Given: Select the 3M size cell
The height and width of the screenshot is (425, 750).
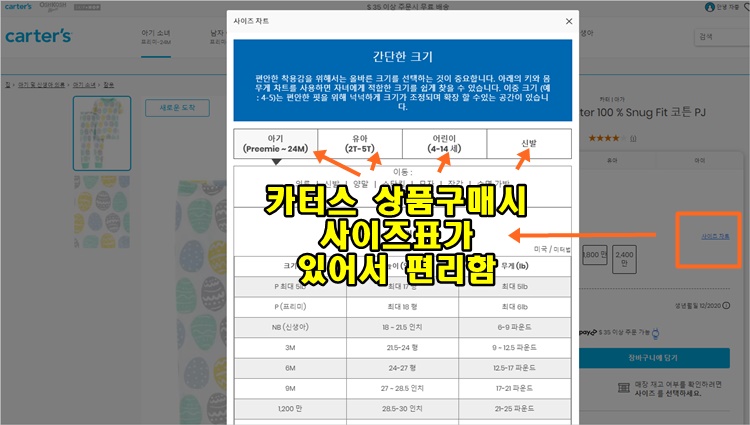Looking at the screenshot, I should coord(290,348).
